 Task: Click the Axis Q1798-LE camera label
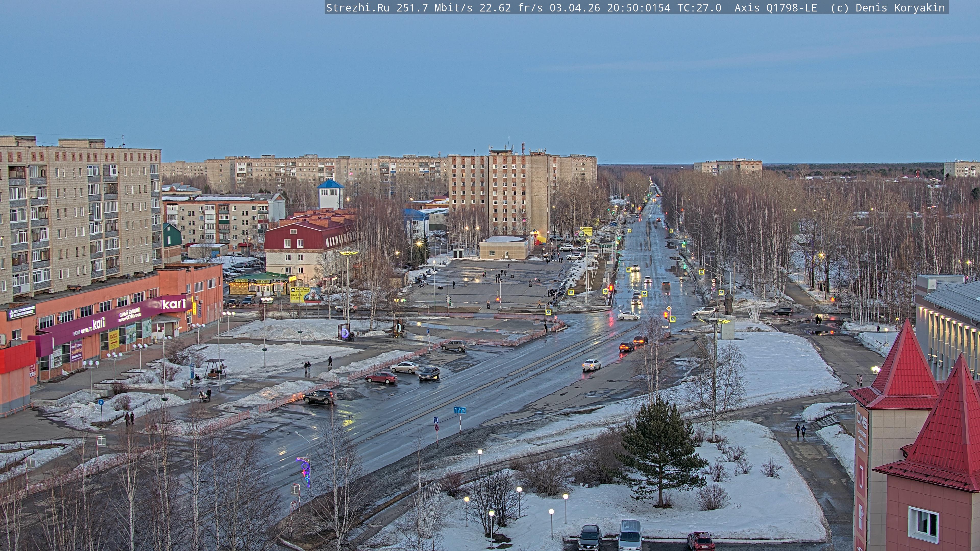(x=775, y=8)
